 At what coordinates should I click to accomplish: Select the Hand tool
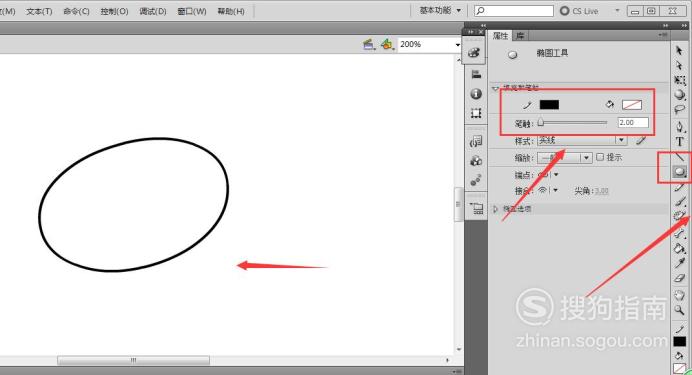point(679,296)
